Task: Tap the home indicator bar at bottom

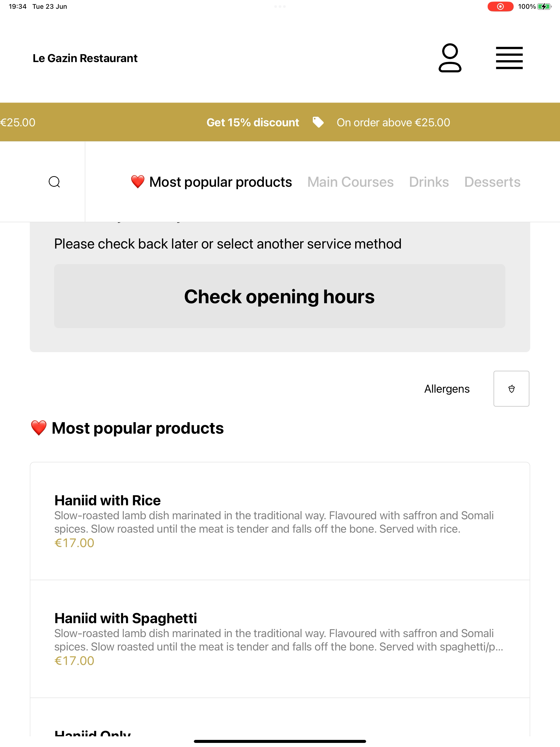Action: pyautogui.click(x=280, y=741)
